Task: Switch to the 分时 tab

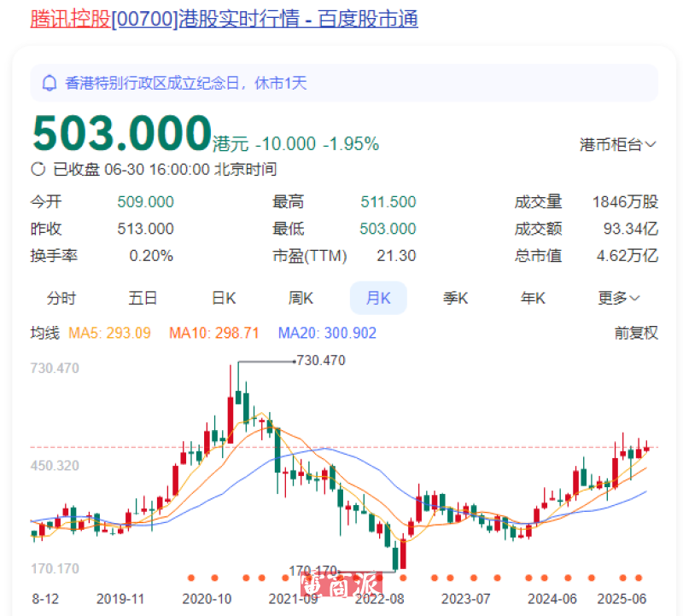Action: [61, 299]
